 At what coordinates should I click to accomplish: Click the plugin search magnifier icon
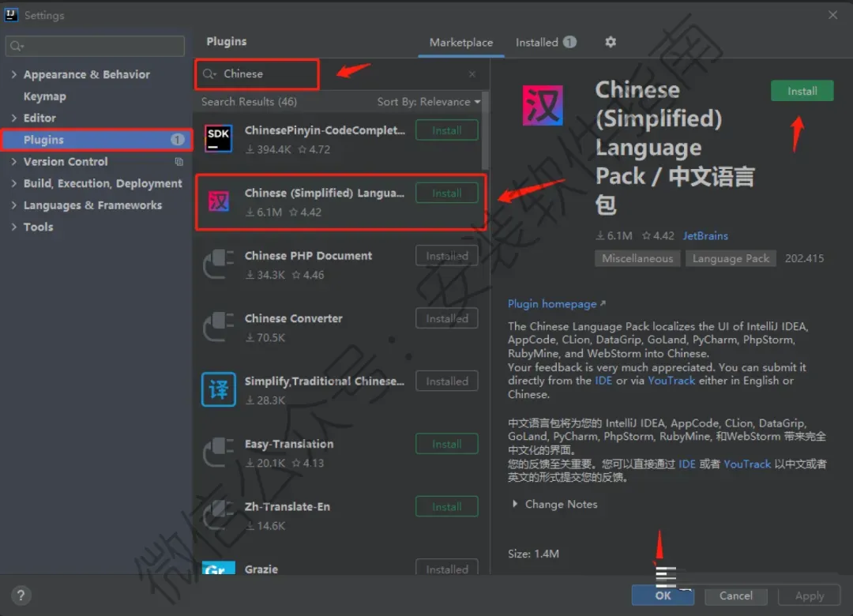pyautogui.click(x=209, y=74)
